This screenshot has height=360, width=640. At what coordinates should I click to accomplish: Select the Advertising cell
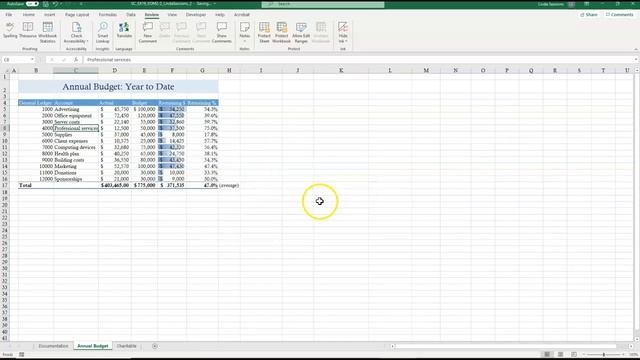point(76,109)
